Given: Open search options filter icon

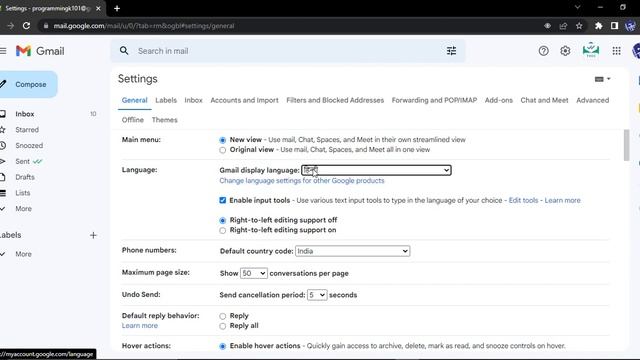Looking at the screenshot, I should 451,51.
